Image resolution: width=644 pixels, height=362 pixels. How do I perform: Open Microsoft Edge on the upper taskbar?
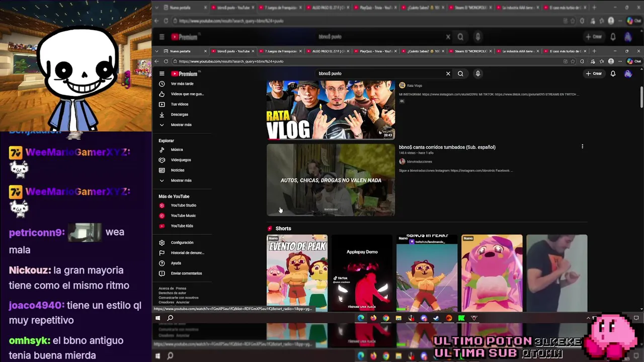pyautogui.click(x=361, y=318)
